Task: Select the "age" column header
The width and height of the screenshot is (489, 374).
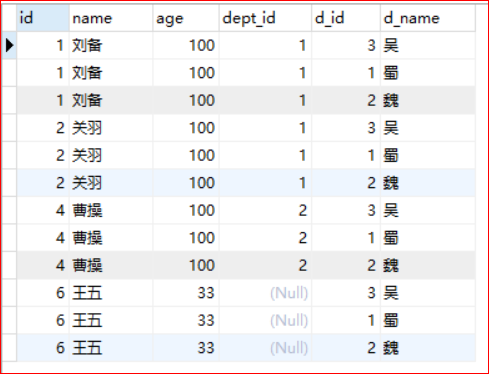Action: 186,18
